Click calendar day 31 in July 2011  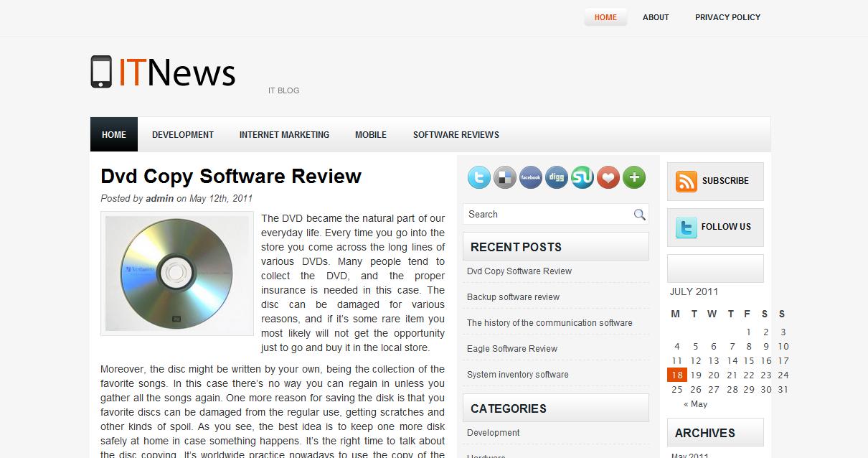783,389
